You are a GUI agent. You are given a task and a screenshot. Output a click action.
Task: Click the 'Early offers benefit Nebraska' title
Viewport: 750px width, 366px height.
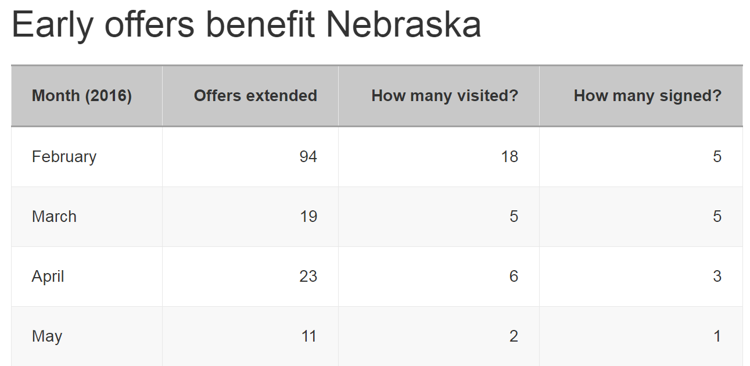(x=246, y=25)
